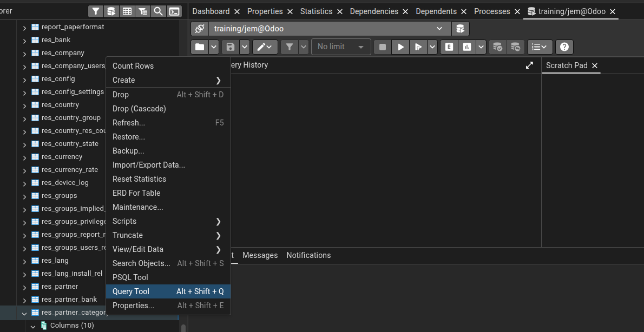Close the Dependents tab

coord(464,11)
